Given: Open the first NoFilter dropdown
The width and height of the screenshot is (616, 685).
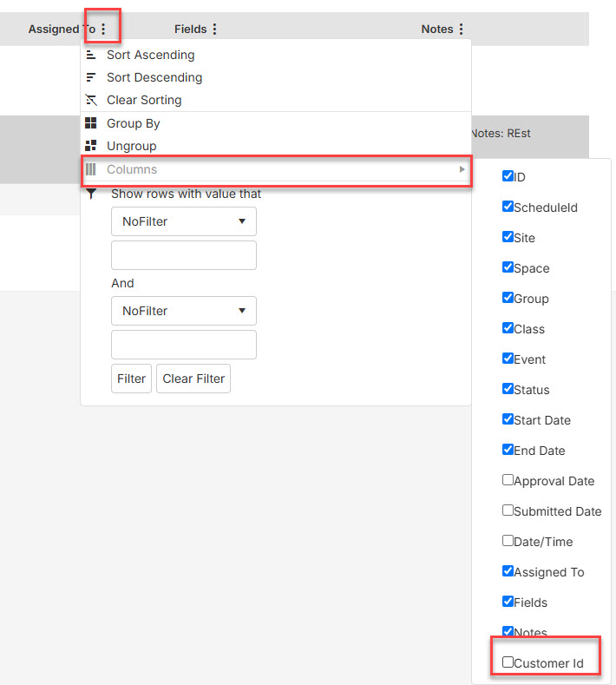Looking at the screenshot, I should (184, 221).
